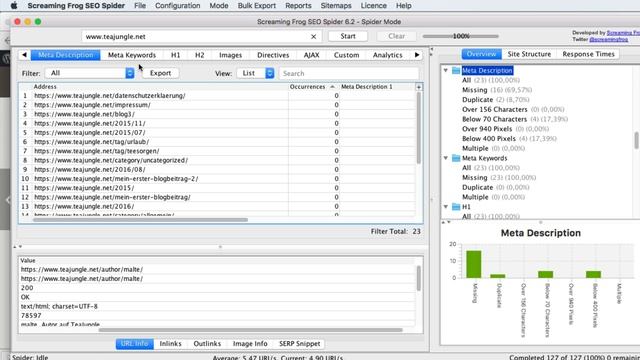This screenshot has height=360, width=640.
Task: Open the Help menu
Action: pyautogui.click(x=403, y=6)
